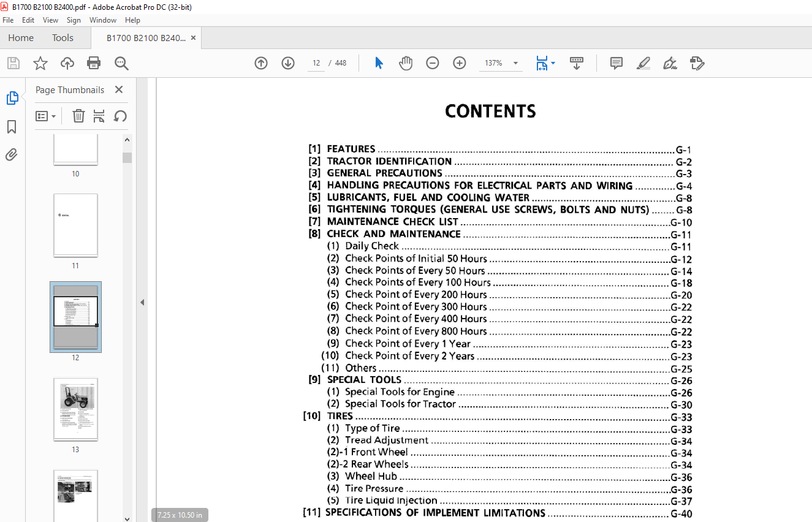Go to next page with the down arrow

coord(288,63)
